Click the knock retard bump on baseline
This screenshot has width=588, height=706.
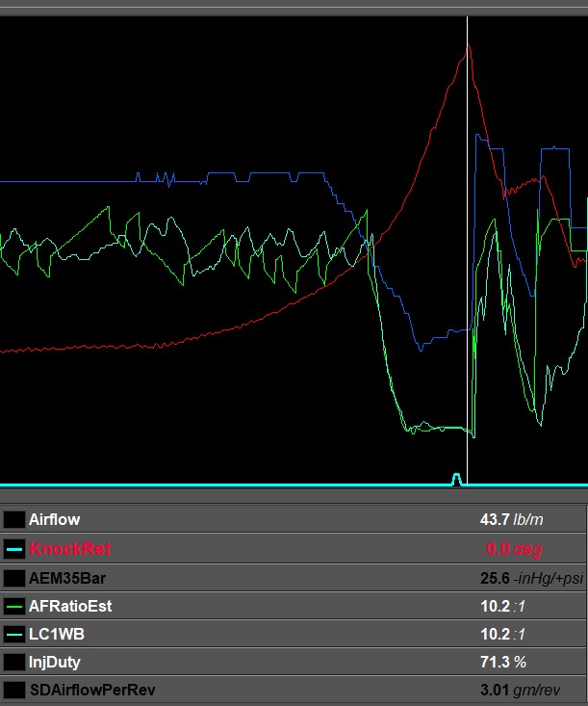tap(456, 479)
